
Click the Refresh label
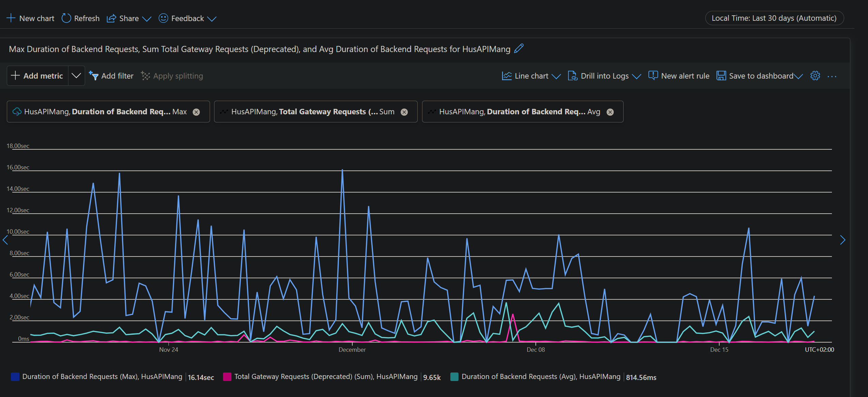click(x=87, y=18)
